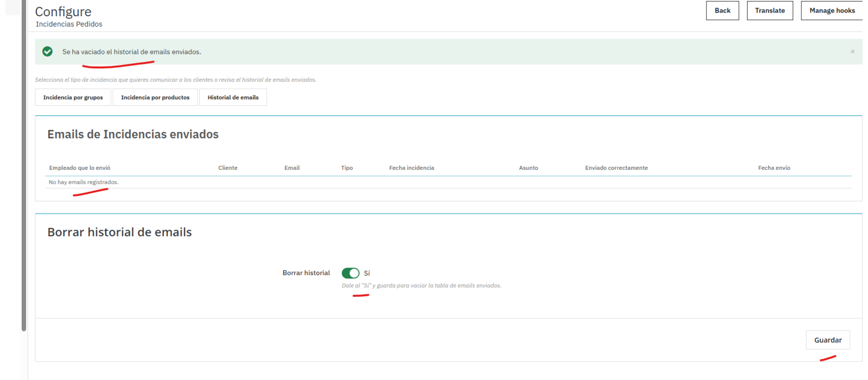Click the Fecha envío column header
Viewport: 868px width, 380px height.
point(774,168)
